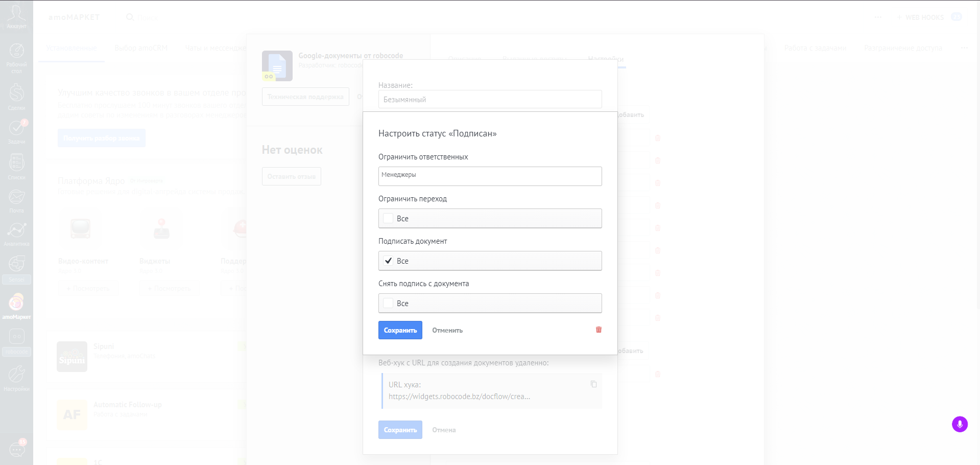This screenshot has width=980, height=465.
Task: Save the Подписан status settings
Action: tap(400, 330)
